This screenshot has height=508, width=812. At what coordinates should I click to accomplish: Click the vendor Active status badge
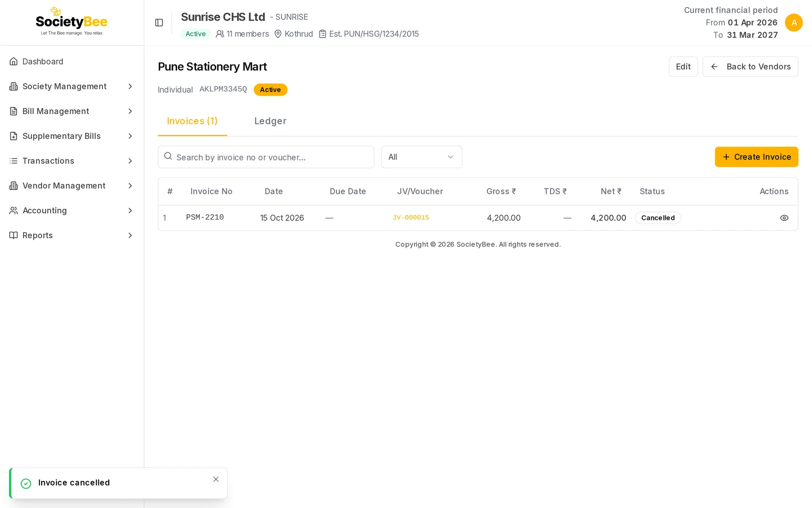click(270, 90)
